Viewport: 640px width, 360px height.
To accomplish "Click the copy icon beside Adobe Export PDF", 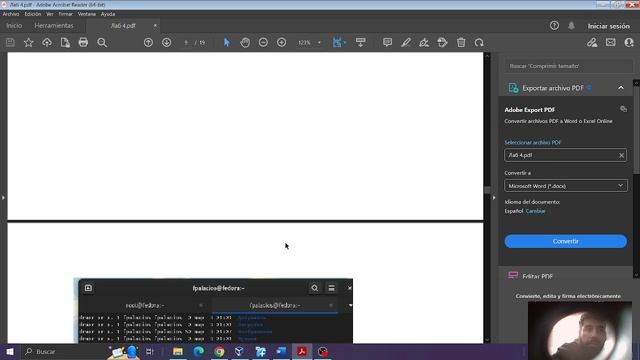I will 623,109.
